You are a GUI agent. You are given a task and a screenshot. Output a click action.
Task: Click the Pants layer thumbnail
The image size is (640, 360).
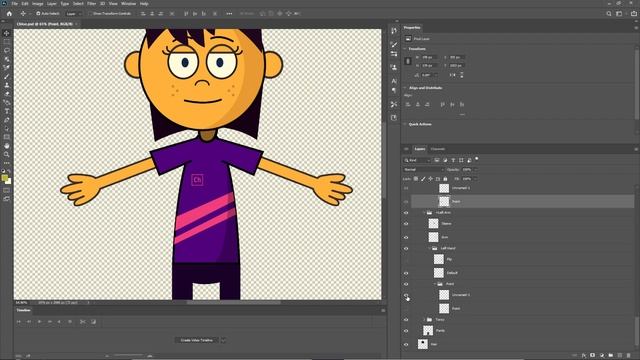coord(428,331)
